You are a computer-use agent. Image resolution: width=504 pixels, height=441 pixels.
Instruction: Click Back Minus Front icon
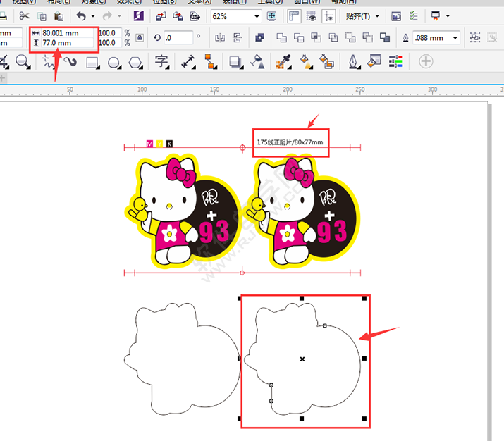click(x=367, y=38)
